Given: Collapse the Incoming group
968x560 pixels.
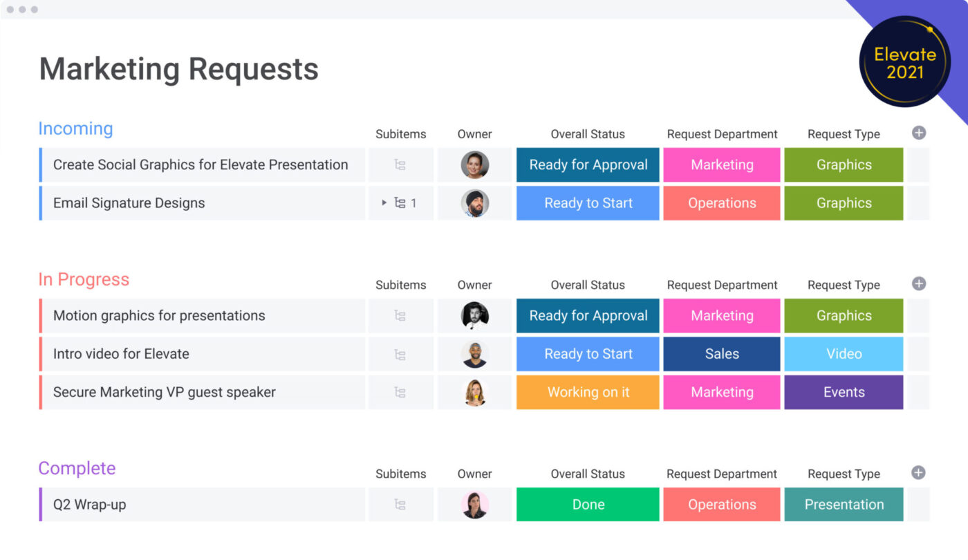Looking at the screenshot, I should 75,129.
